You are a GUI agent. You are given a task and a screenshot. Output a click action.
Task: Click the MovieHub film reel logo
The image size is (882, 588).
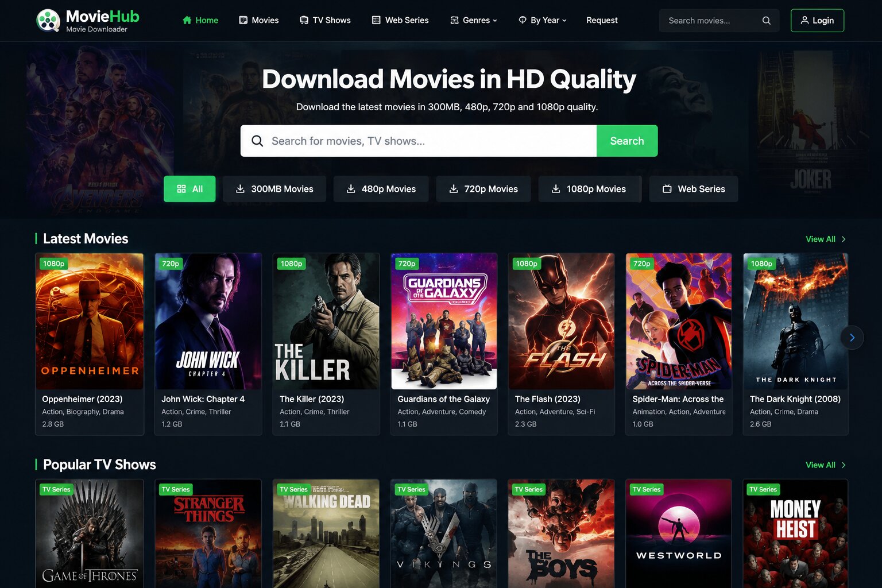48,21
